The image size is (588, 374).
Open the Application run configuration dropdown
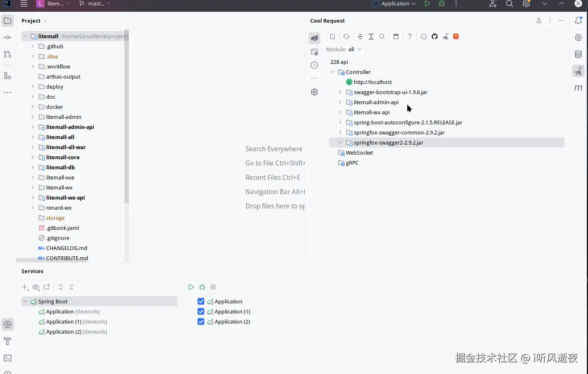(394, 4)
